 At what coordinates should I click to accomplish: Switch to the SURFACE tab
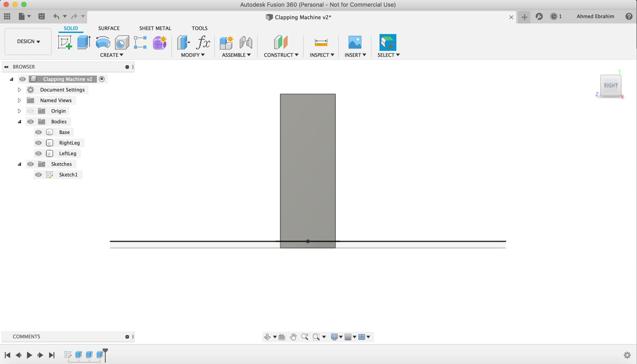click(109, 28)
